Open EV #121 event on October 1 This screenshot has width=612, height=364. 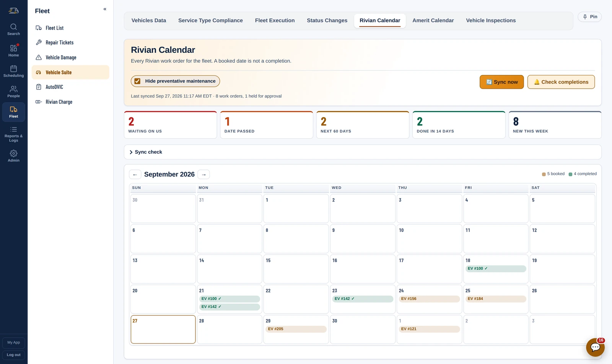coord(429,329)
